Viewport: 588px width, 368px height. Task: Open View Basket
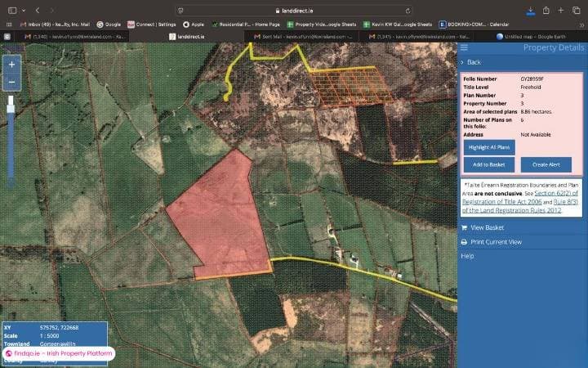click(487, 227)
